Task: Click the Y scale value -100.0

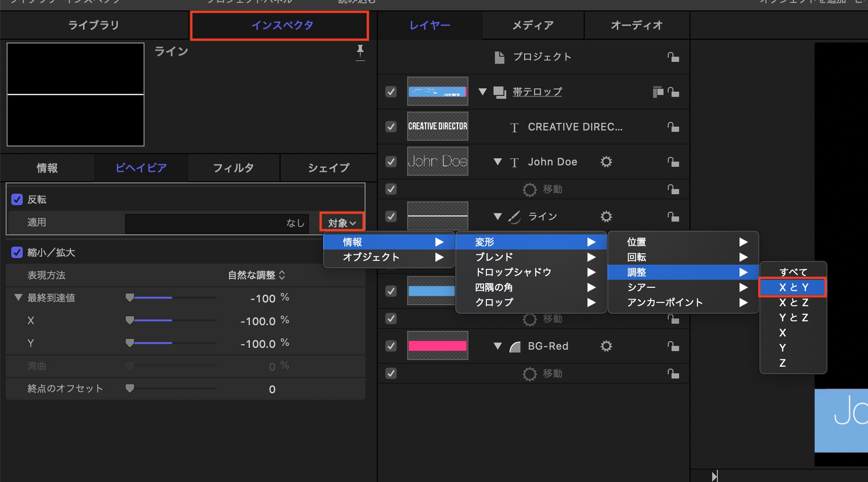Action: click(x=258, y=344)
